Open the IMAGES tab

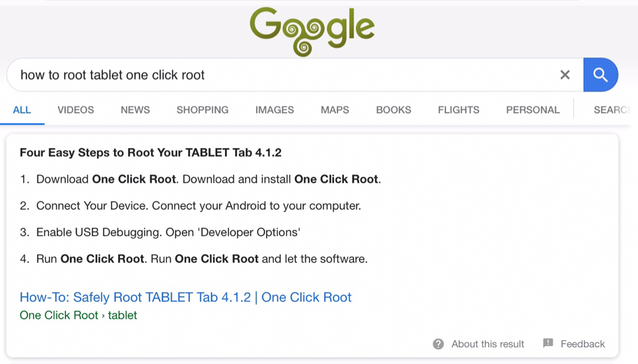coord(275,110)
